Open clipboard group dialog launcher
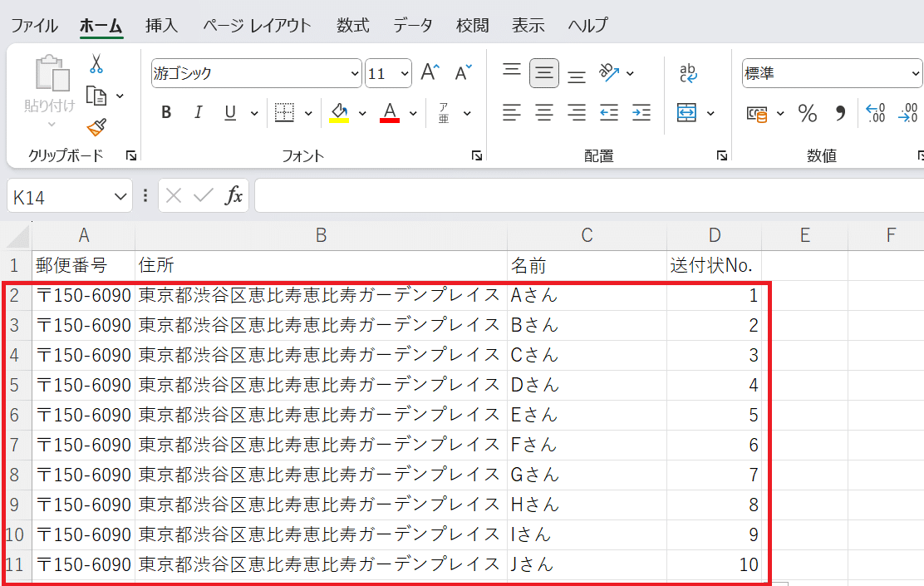 pos(131,155)
